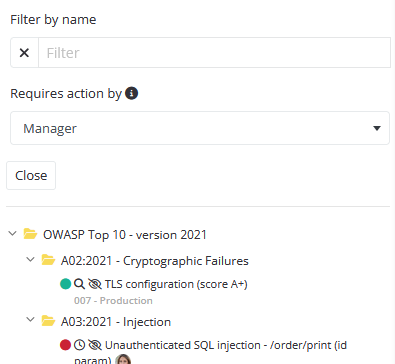395x364 pixels.
Task: Toggle the crossed-eye icon on TLS configuration
Action: (x=95, y=284)
